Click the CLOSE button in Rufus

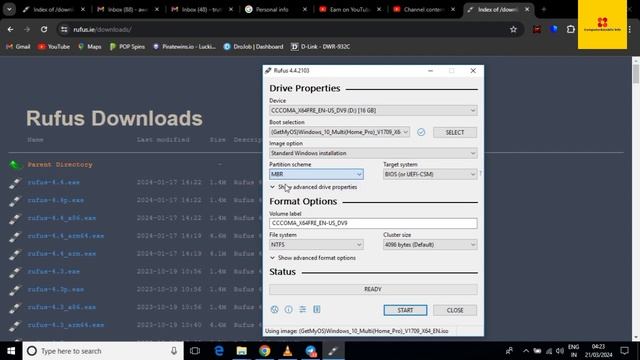pyautogui.click(x=455, y=310)
